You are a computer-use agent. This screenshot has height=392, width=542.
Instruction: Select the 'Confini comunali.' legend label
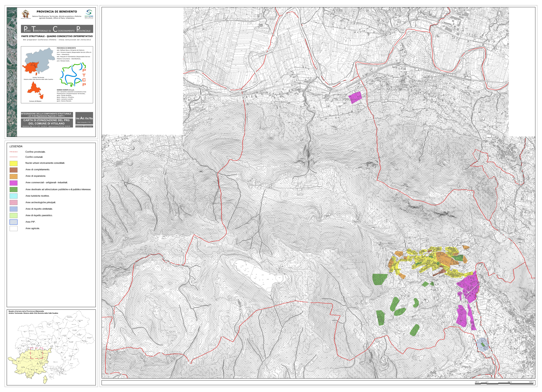click(x=34, y=157)
